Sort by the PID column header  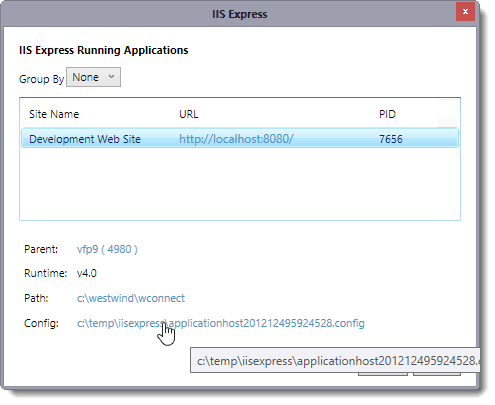387,114
